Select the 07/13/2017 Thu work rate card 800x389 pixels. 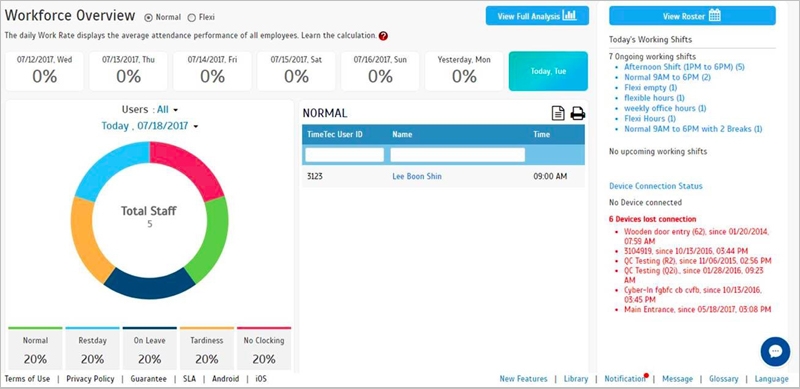128,71
